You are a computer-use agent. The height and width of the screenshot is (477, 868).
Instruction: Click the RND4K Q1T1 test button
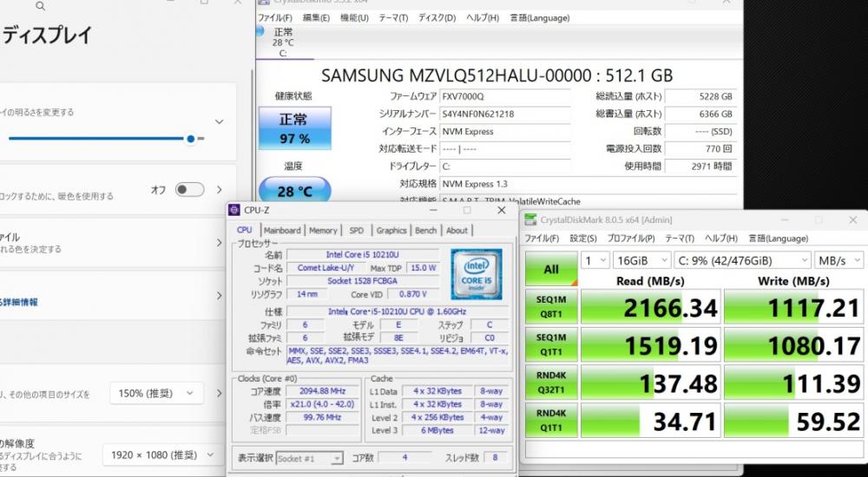(x=551, y=420)
